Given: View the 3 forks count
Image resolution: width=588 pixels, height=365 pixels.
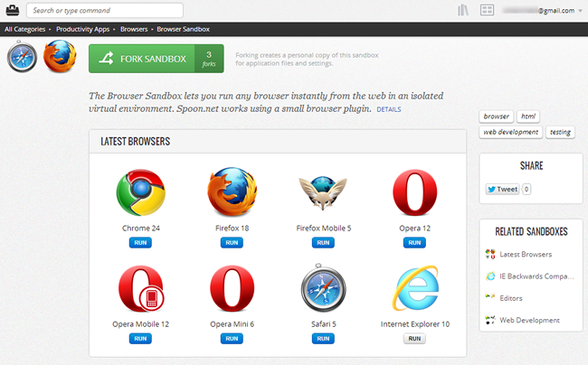Looking at the screenshot, I should [x=209, y=59].
